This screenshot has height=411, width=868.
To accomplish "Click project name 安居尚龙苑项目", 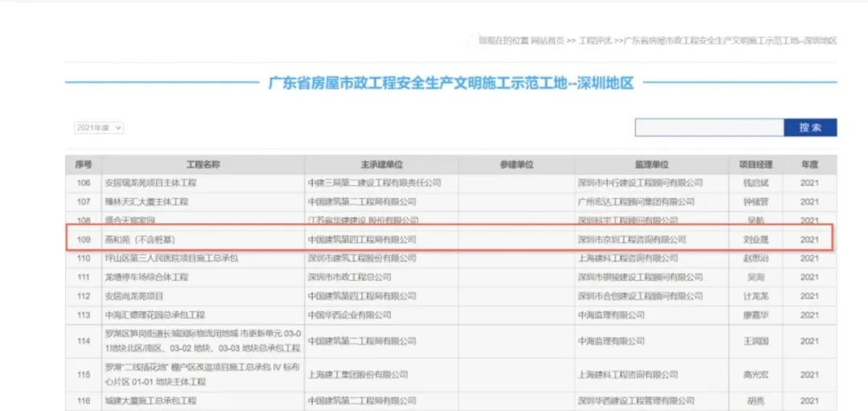I will click(x=134, y=296).
